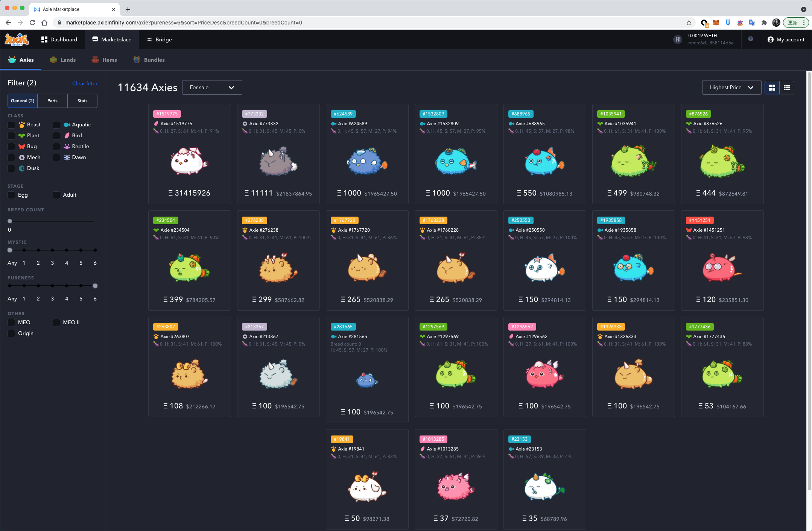The width and height of the screenshot is (812, 531).
Task: Switch to grid view layout
Action: coord(772,87)
